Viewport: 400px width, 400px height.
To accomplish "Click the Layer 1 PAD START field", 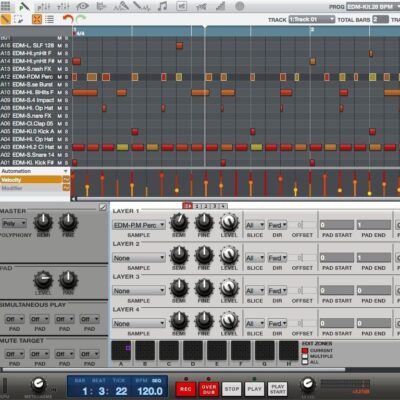I will click(x=337, y=225).
